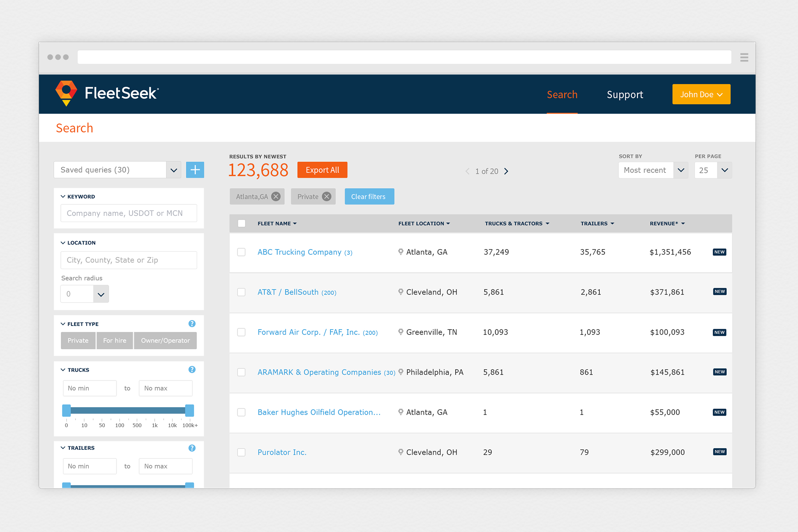The image size is (798, 532).
Task: Open Trucks help question icon
Action: click(x=192, y=370)
